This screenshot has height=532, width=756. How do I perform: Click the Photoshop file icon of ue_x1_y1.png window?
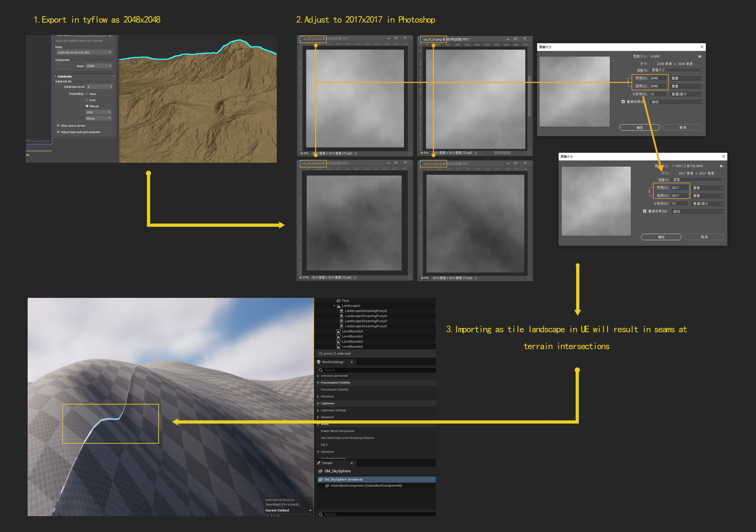click(x=420, y=39)
